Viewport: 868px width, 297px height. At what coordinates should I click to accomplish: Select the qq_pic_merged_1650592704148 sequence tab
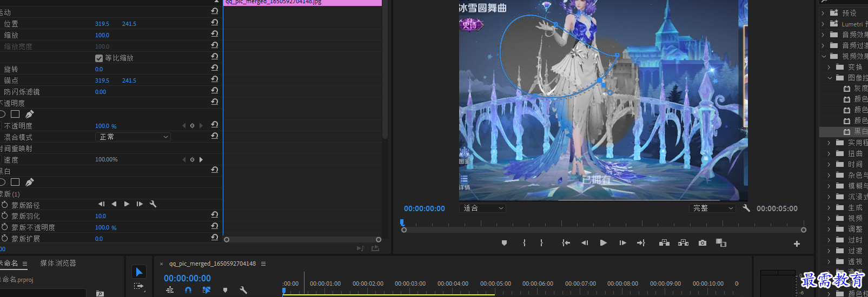(213, 264)
